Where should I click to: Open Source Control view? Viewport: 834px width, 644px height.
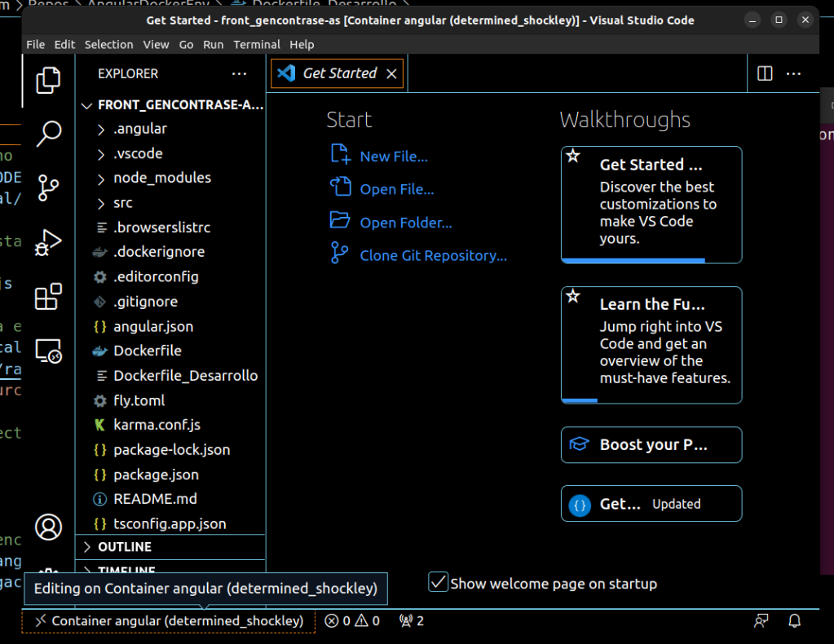[x=48, y=187]
